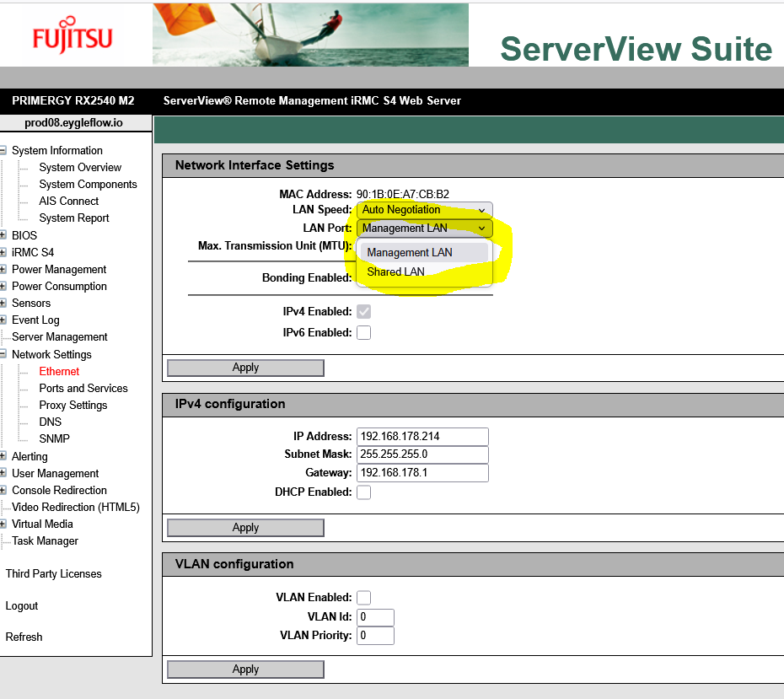This screenshot has width=784, height=699.
Task: Edit the Gateway field
Action: (422, 473)
